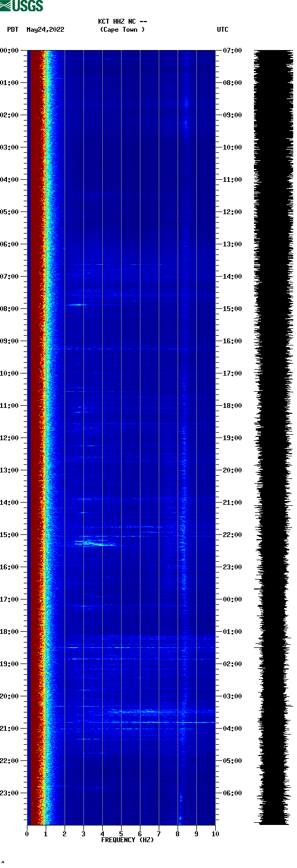Click the 16:00 UTC time label
This screenshot has width=297, height=868.
tap(232, 341)
